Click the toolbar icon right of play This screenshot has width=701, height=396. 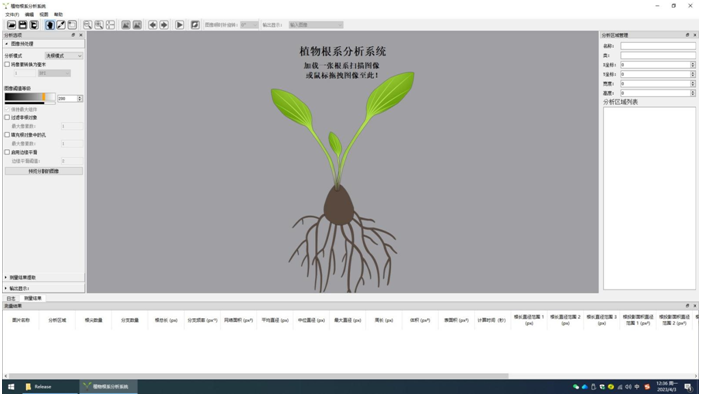[x=195, y=25]
